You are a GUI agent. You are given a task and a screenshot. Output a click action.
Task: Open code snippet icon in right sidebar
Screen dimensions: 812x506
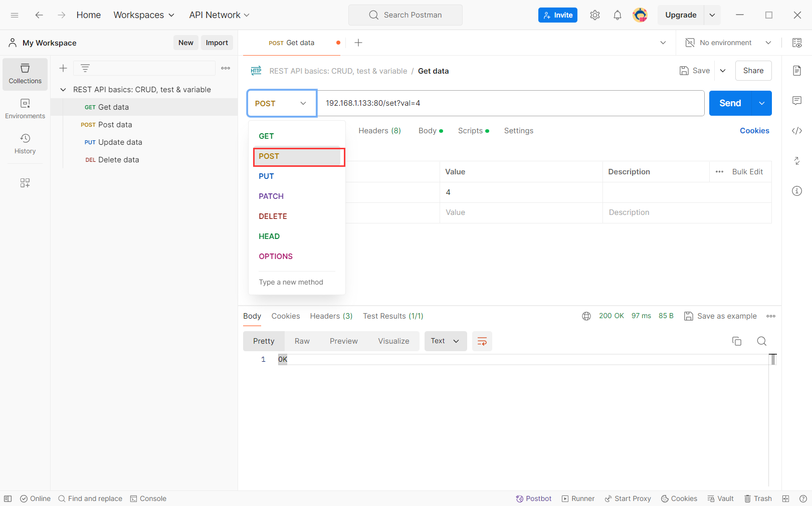click(797, 131)
